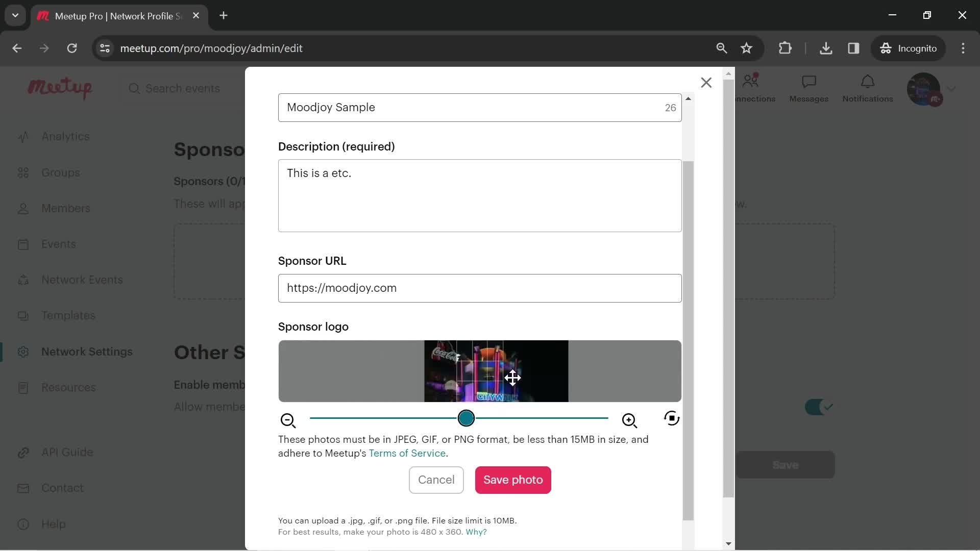This screenshot has width=980, height=551.
Task: Click the Incognito indicator
Action: pos(908,48)
